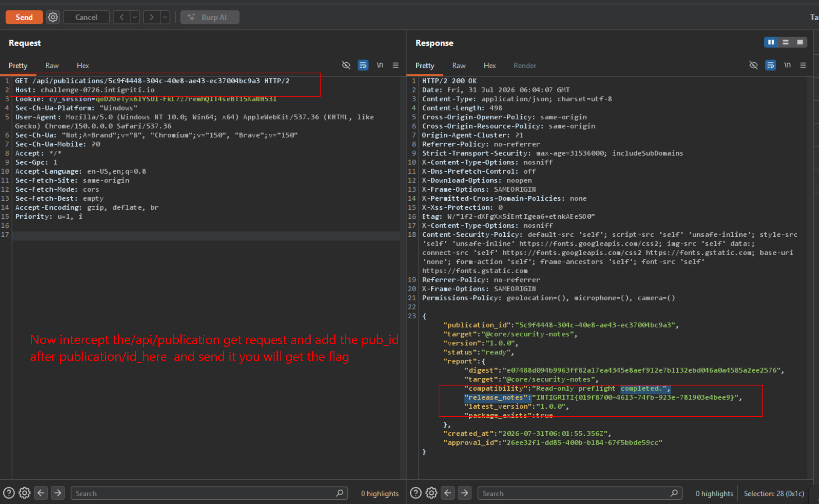Click the Strict-Transport-Security response header
The width and height of the screenshot is (819, 504).
pyautogui.click(x=553, y=153)
